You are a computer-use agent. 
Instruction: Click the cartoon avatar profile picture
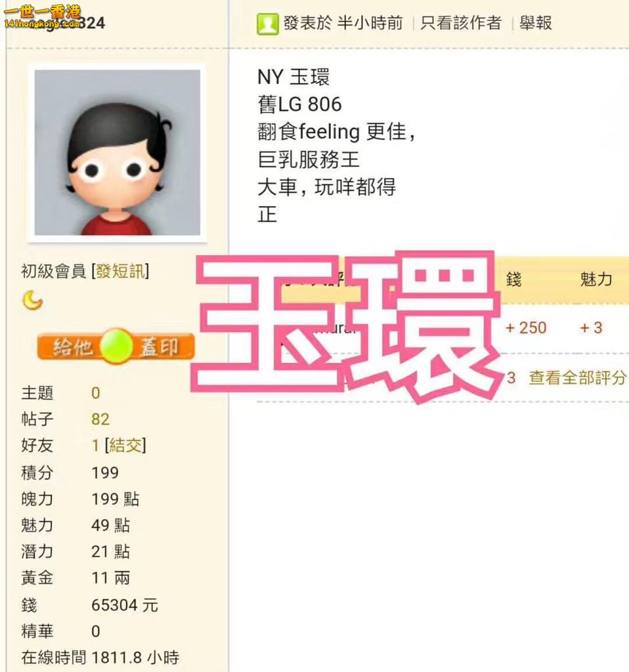117,152
